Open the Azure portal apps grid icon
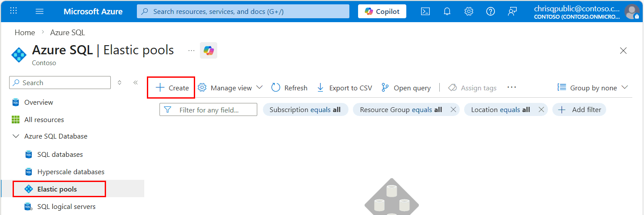This screenshot has height=215, width=644. (x=13, y=11)
